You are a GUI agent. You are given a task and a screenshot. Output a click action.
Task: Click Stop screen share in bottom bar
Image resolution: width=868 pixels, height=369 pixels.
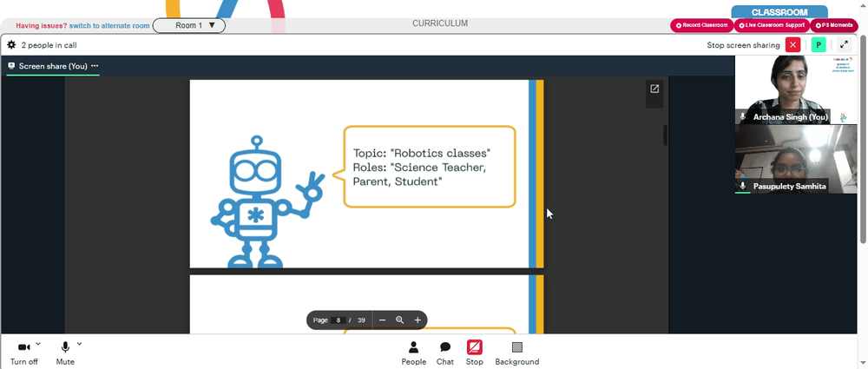coord(475,353)
